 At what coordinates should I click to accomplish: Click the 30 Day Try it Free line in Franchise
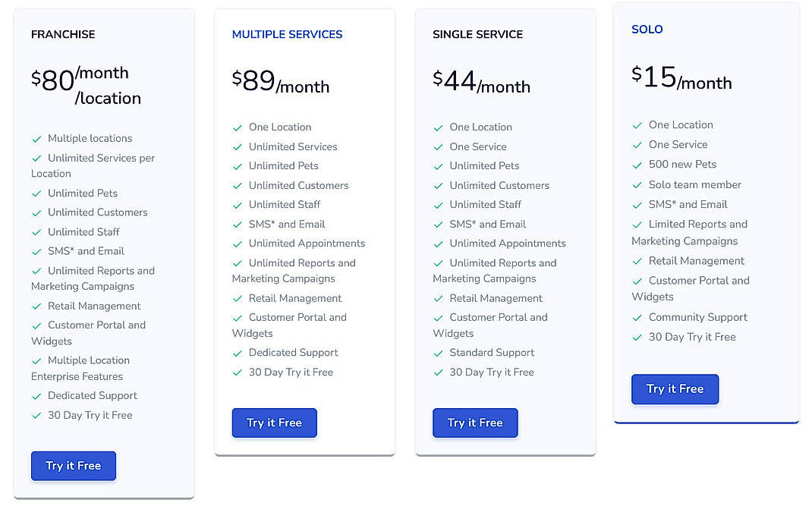[90, 415]
